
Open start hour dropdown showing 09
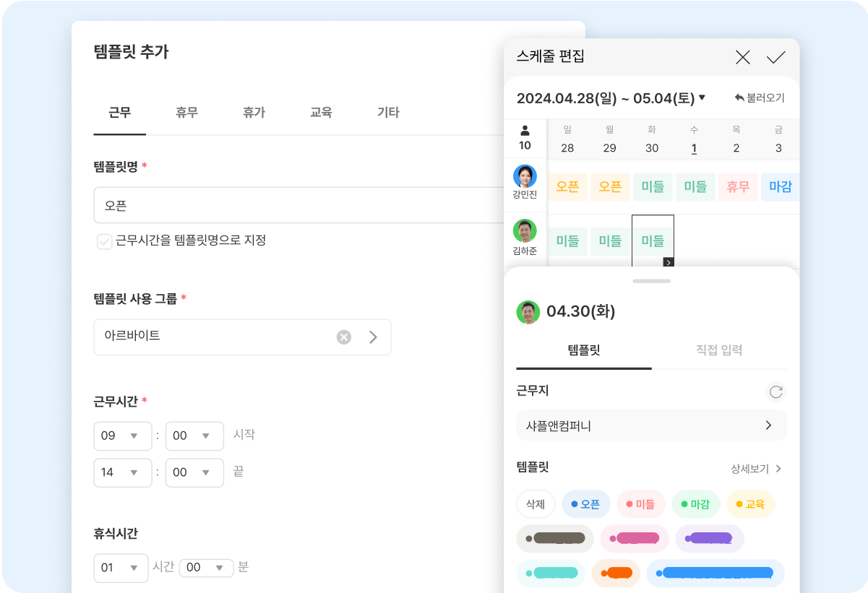coord(123,436)
